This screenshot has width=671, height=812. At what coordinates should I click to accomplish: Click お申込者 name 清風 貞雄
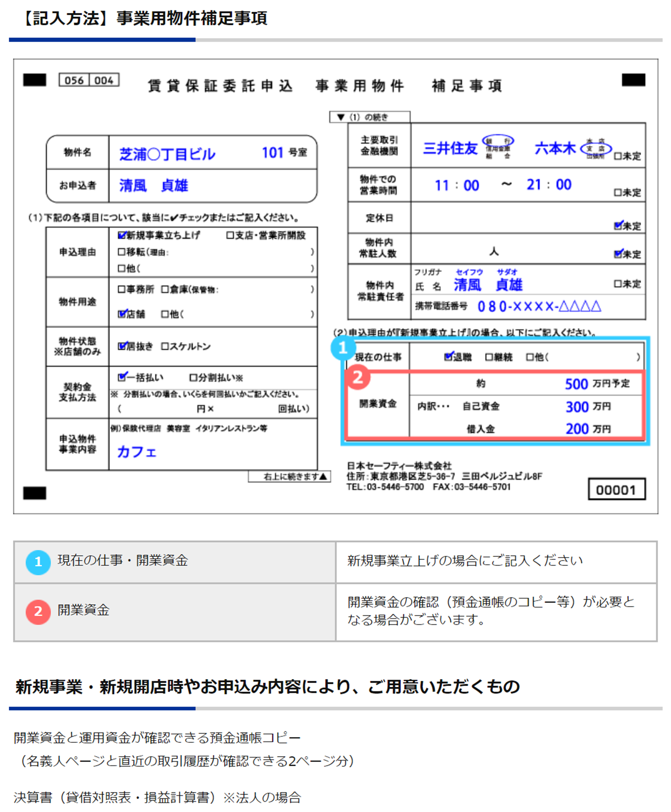[x=154, y=186]
